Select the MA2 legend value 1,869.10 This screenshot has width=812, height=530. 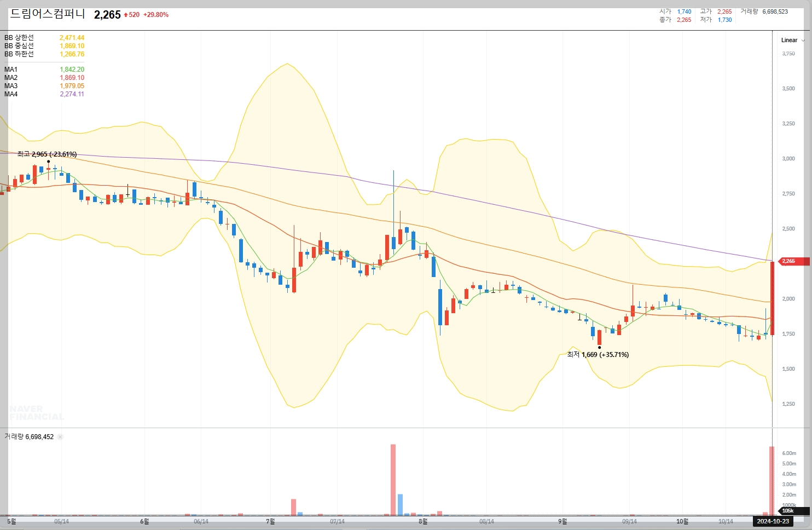[x=72, y=78]
